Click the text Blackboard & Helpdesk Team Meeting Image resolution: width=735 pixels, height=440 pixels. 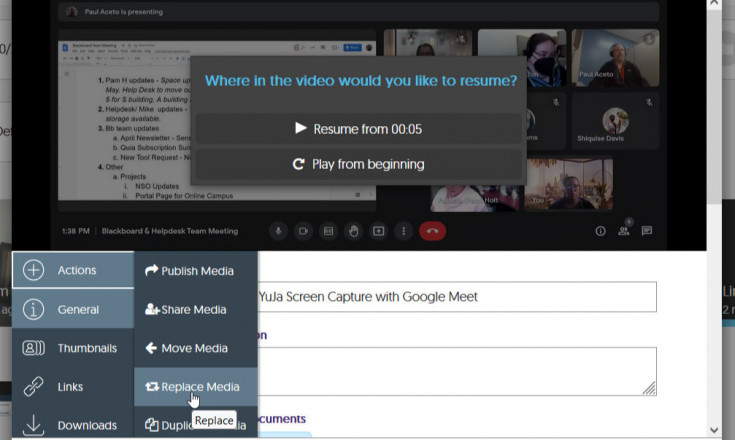(x=170, y=231)
